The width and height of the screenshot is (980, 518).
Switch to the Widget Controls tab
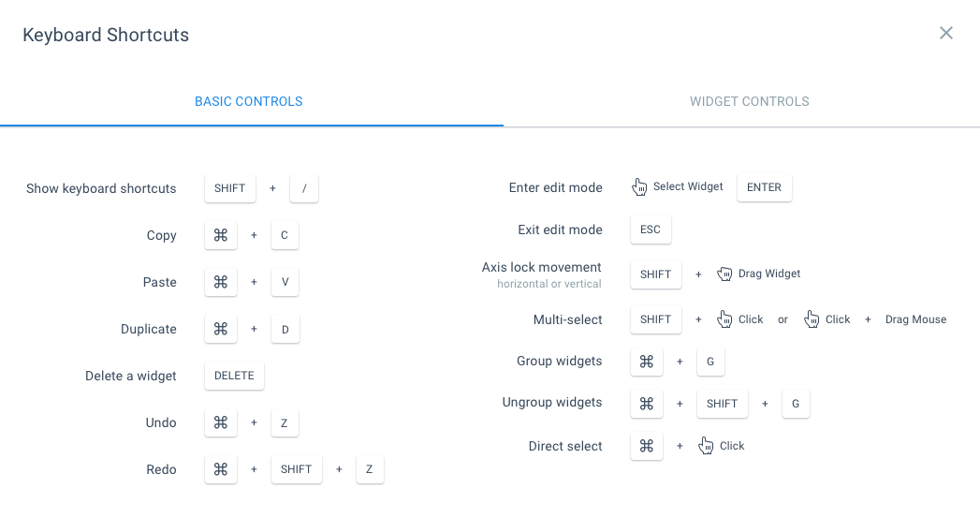point(749,101)
